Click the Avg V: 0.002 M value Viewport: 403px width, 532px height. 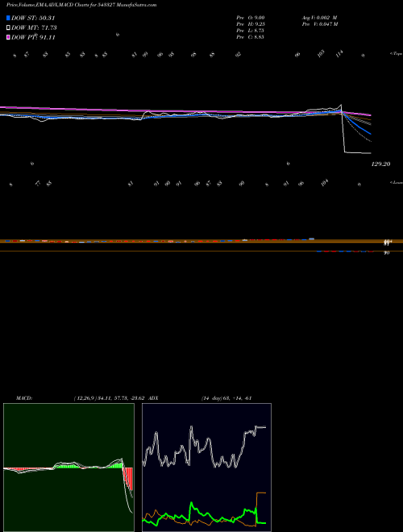coord(319,17)
